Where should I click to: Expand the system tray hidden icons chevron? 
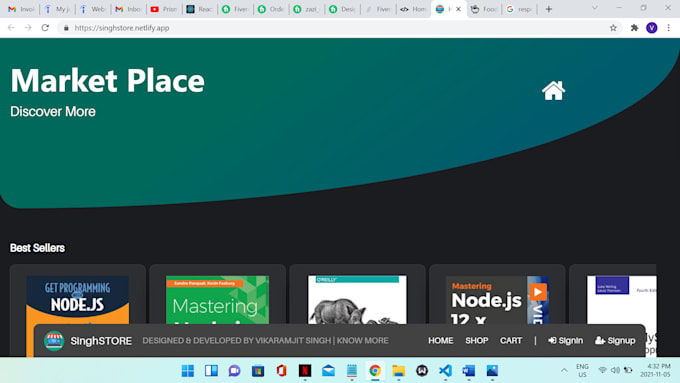(x=564, y=370)
